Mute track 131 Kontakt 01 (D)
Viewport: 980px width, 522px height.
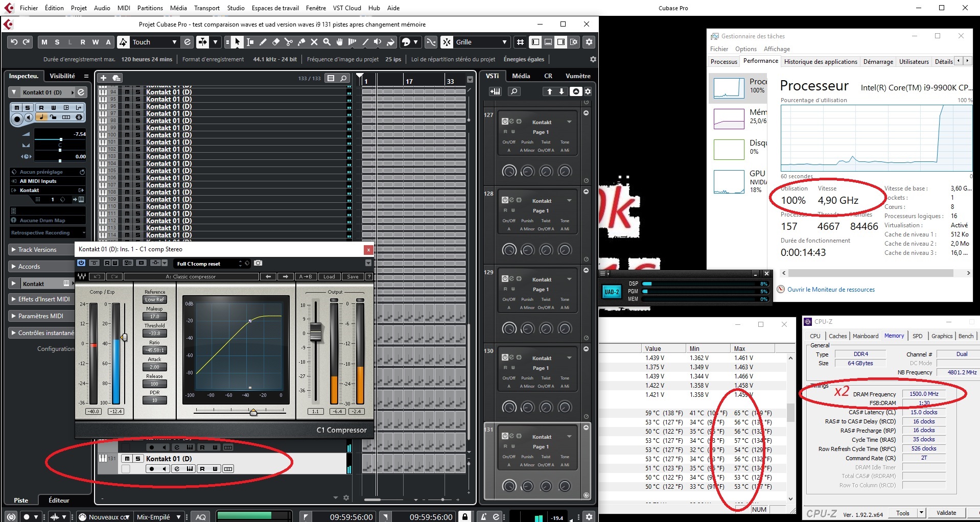pyautogui.click(x=127, y=459)
